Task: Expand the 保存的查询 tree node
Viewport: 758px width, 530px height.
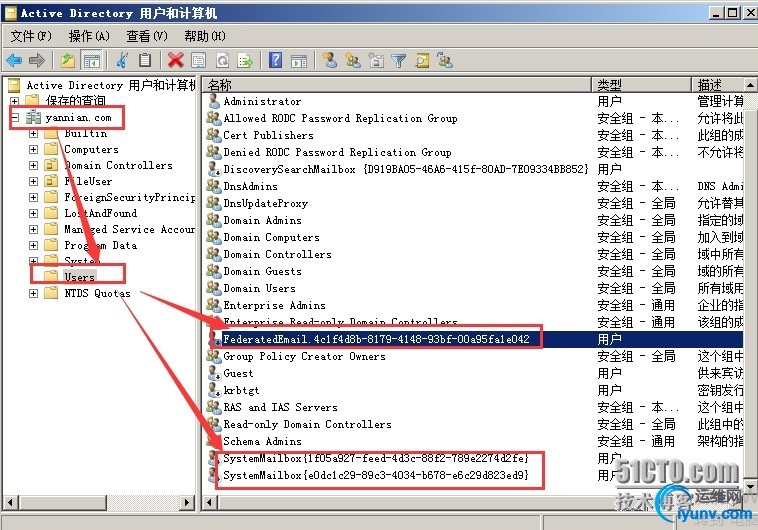Action: [15, 101]
